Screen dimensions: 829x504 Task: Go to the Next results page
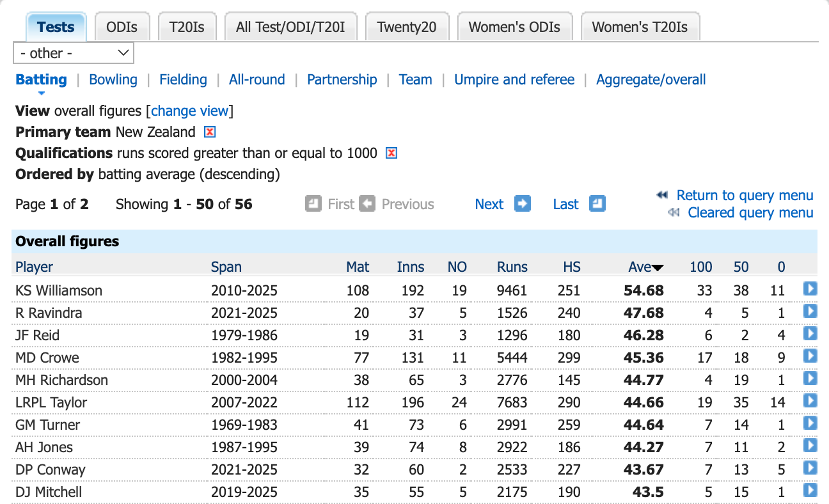pos(489,204)
